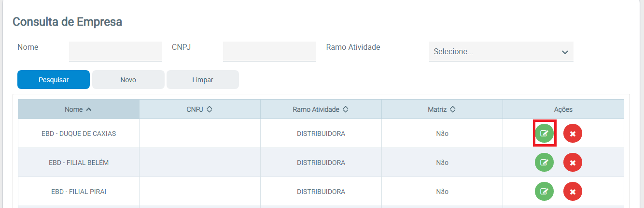
Task: Click the Ações column header
Action: pos(563,109)
